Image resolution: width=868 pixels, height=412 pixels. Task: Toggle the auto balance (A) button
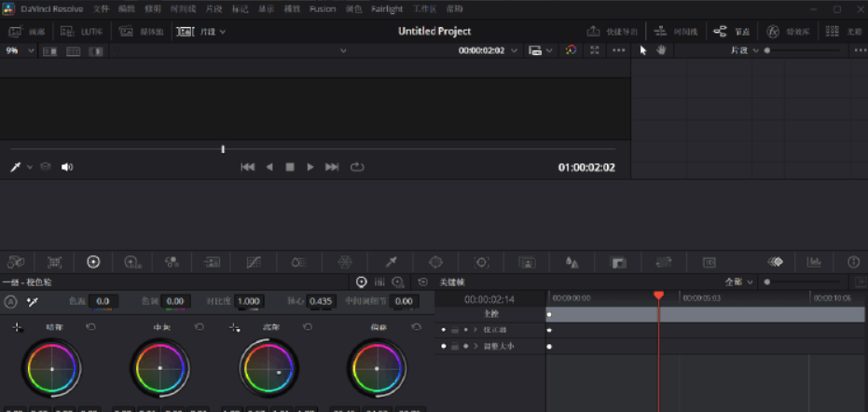[x=11, y=301]
